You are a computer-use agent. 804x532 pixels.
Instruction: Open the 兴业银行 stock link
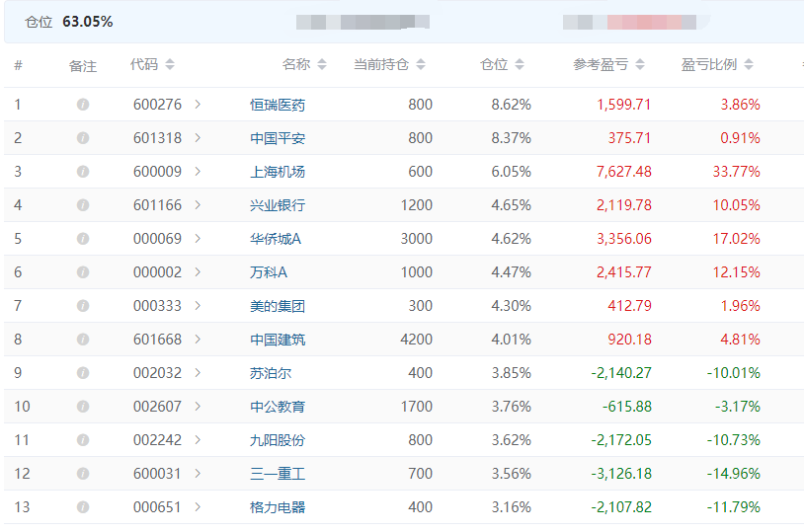point(278,205)
